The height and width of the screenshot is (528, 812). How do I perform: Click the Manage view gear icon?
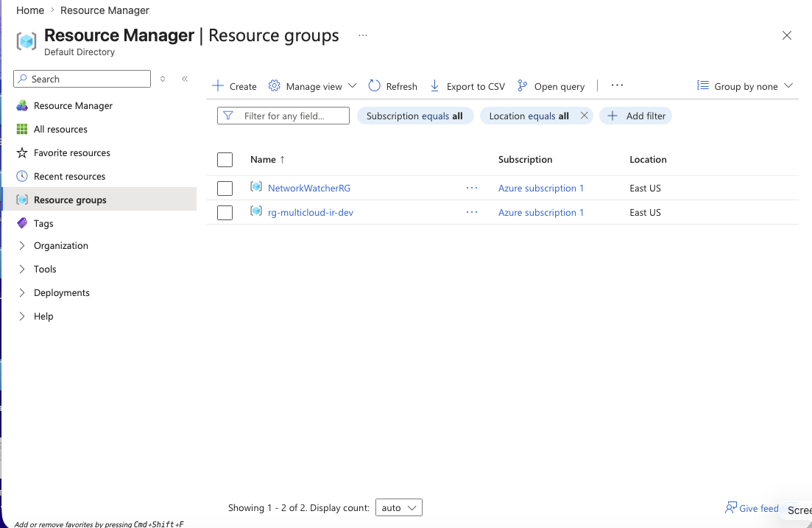[274, 86]
